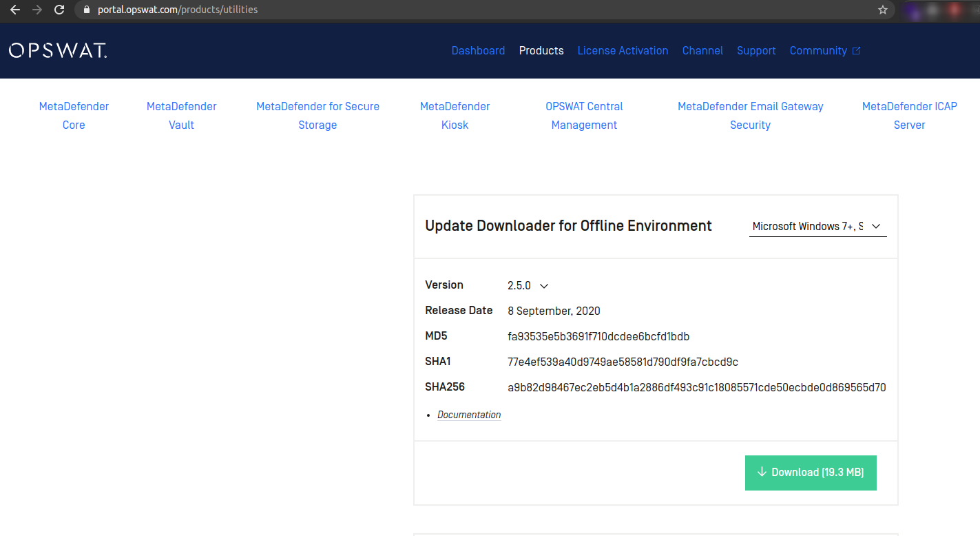Click the SHA256 hash value a9b82d98...
This screenshot has width=980, height=536.
[x=696, y=387]
